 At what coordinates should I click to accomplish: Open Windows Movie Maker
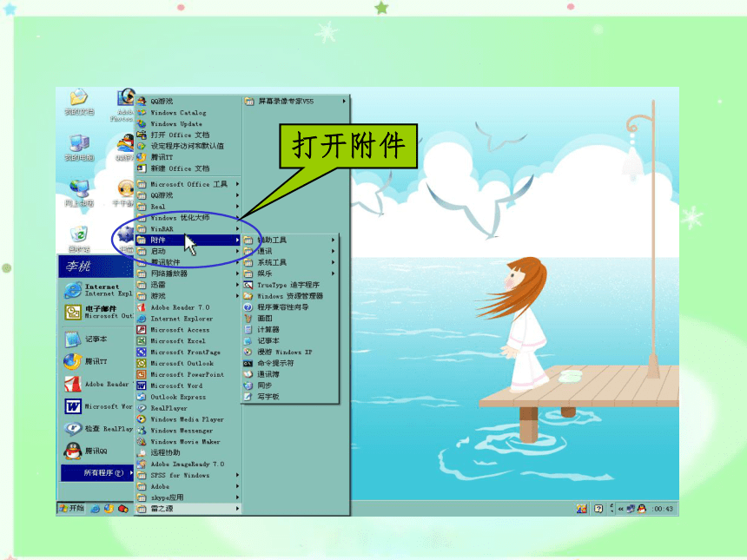[188, 442]
